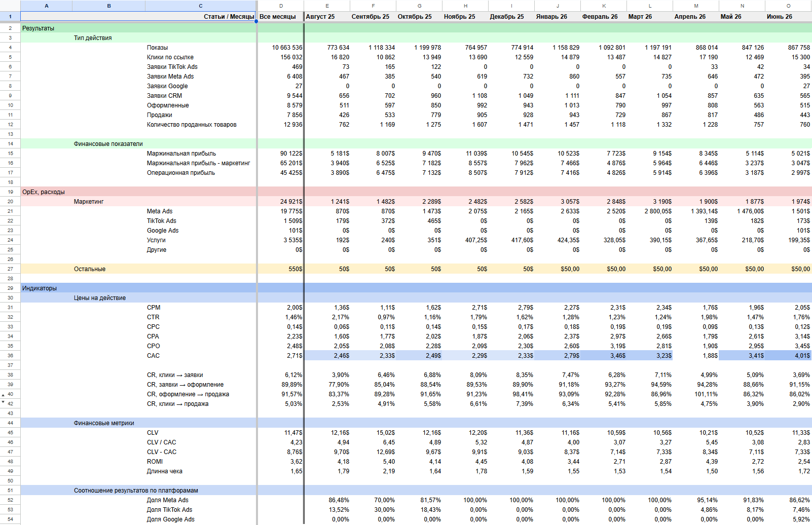812x525 pixels.
Task: Click the up arrow unhiding row 41 above
Action: point(3,394)
